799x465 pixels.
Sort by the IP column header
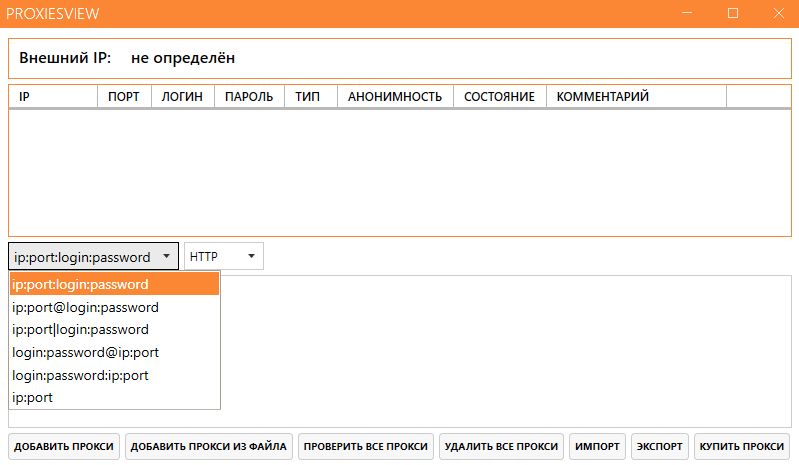tap(53, 96)
